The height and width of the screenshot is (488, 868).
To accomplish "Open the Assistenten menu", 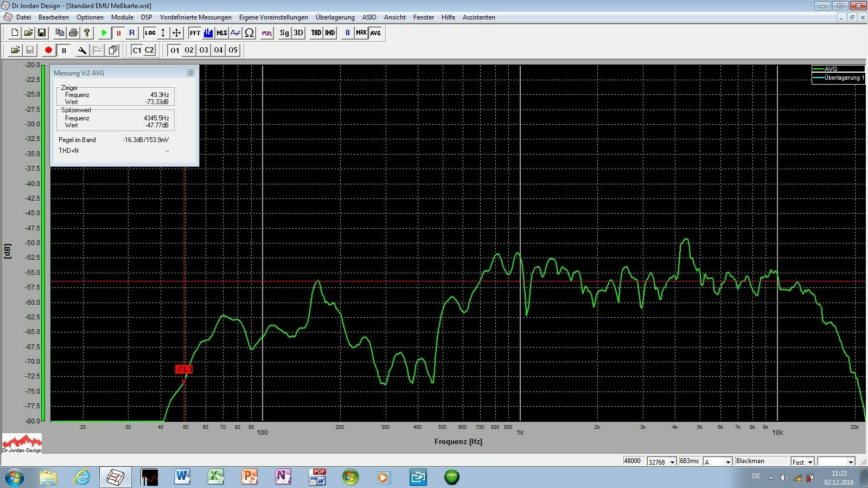I will (479, 17).
